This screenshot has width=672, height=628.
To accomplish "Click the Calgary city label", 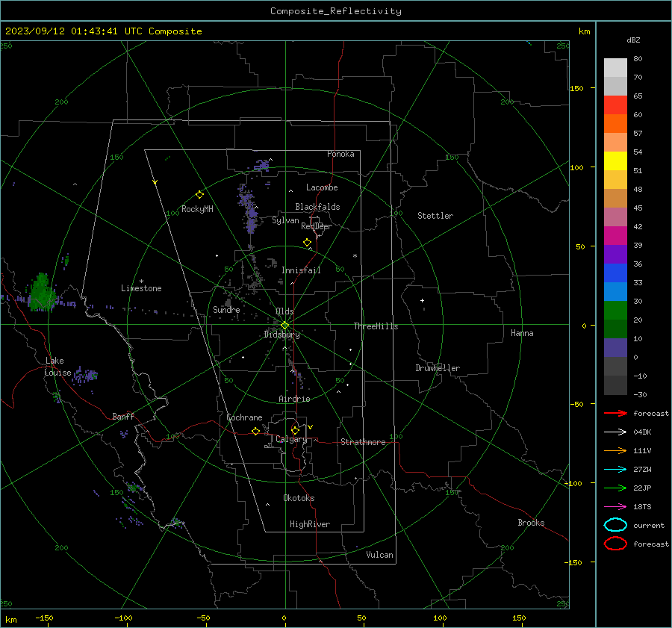I will pyautogui.click(x=291, y=439).
